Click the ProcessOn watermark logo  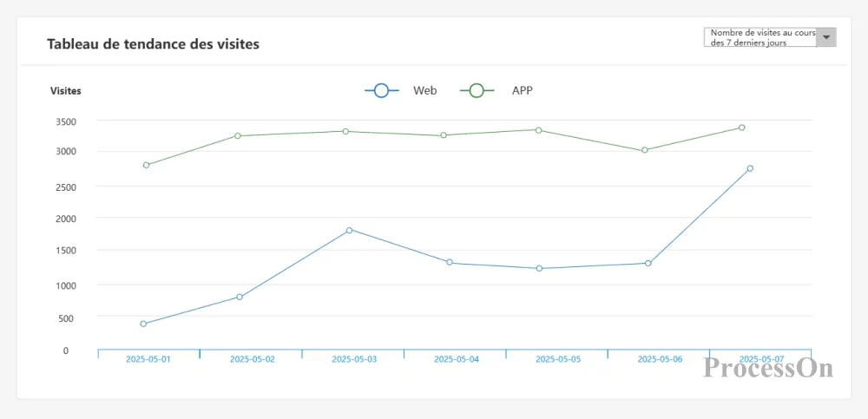click(768, 368)
